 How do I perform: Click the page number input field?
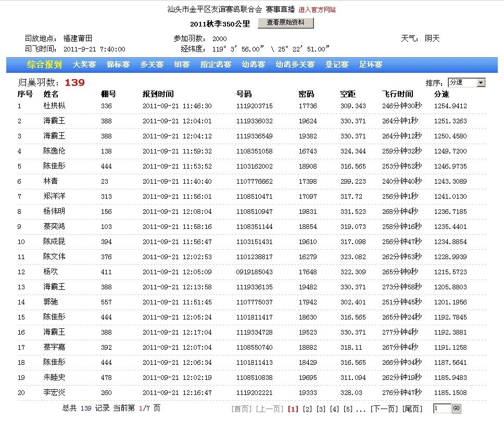click(442, 409)
